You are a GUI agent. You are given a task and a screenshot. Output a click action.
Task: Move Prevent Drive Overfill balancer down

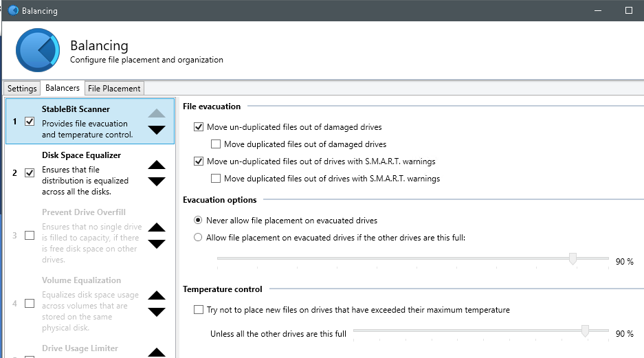click(x=157, y=244)
